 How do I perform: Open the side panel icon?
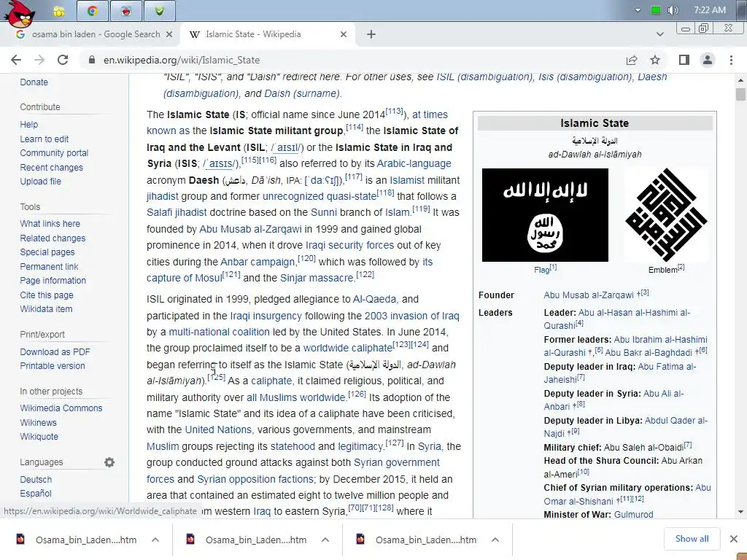(684, 60)
